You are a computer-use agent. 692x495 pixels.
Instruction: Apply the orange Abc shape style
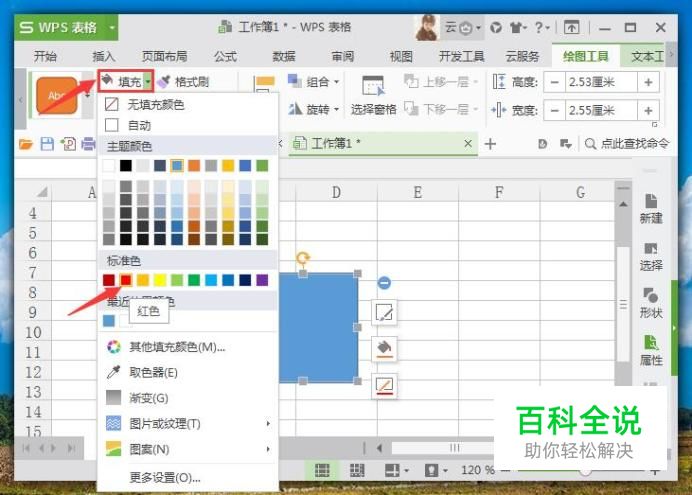(x=56, y=95)
